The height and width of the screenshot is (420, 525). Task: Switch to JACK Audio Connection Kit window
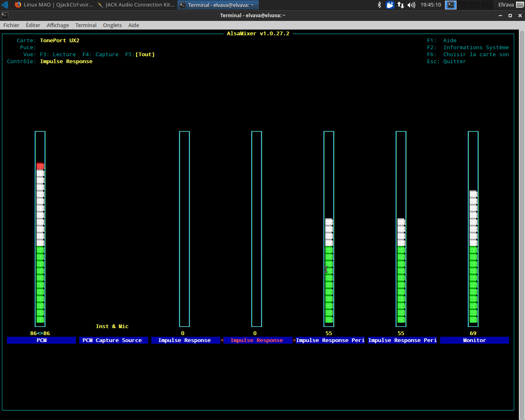[x=136, y=5]
